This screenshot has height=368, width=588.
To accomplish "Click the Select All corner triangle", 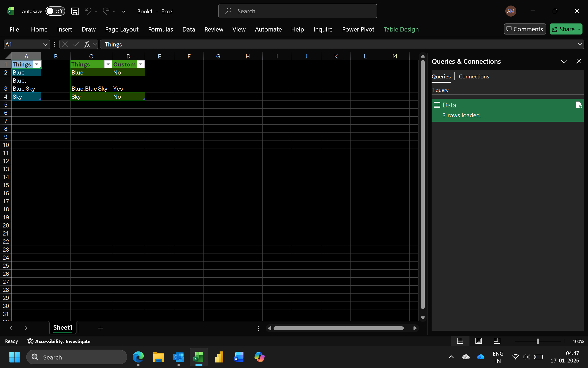I will click(x=8, y=57).
